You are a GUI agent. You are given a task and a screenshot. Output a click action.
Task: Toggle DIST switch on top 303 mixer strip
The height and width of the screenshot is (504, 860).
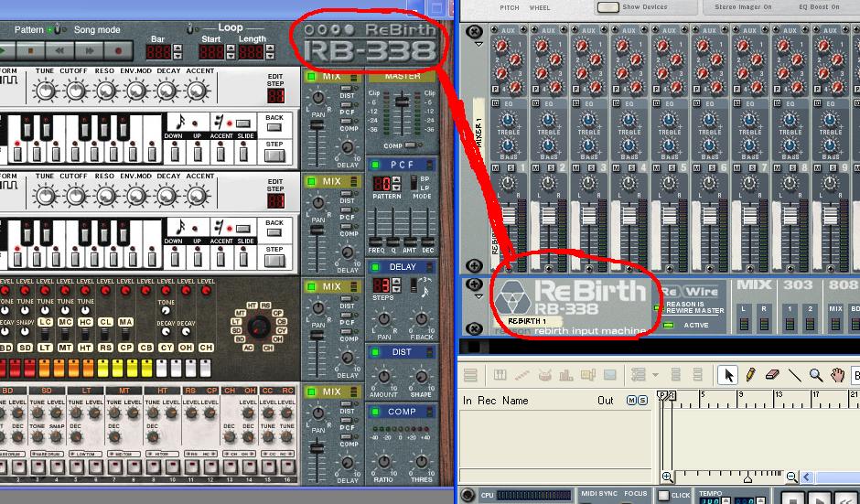pos(347,89)
